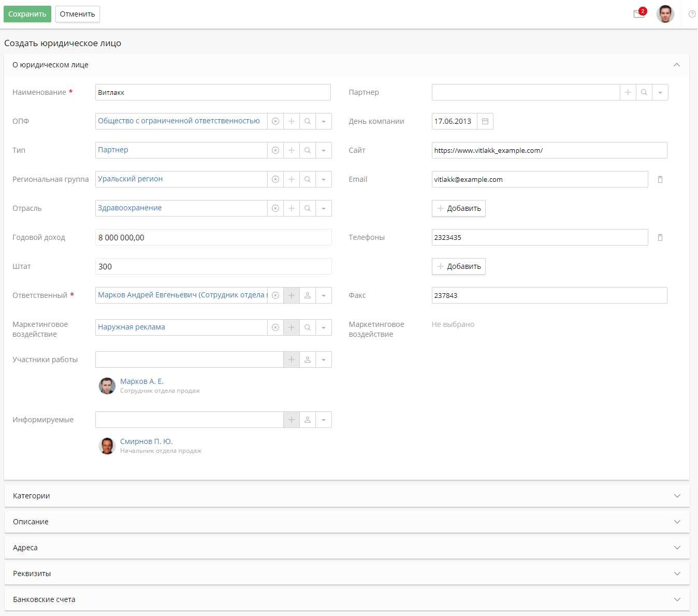Search in the Отрасль field
This screenshot has width=698, height=616.
[308, 208]
